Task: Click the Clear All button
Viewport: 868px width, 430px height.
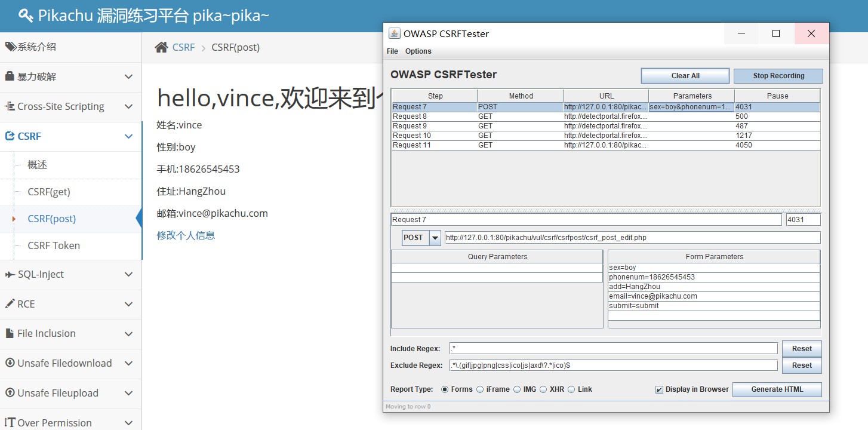Action: (685, 76)
